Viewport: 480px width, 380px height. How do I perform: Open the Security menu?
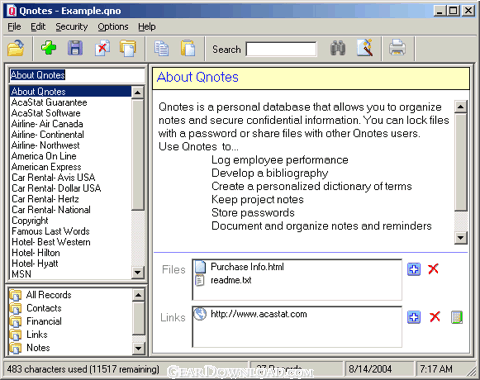pos(72,27)
